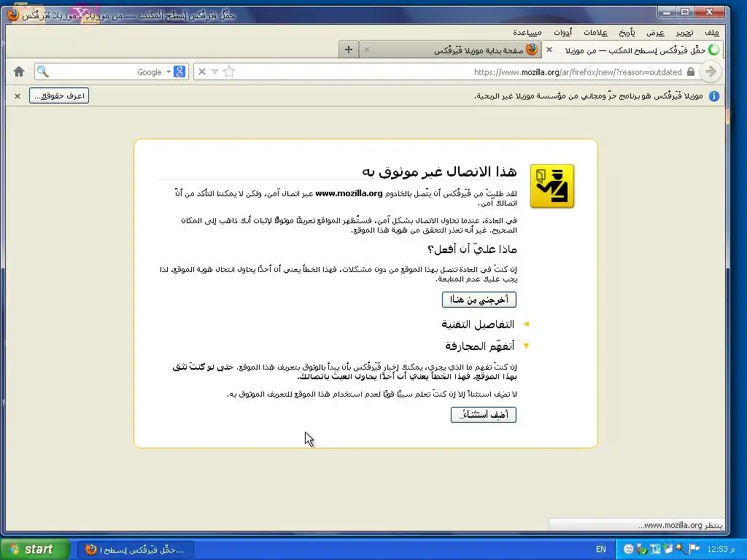Click the flag icon in the system tray

tap(694, 550)
